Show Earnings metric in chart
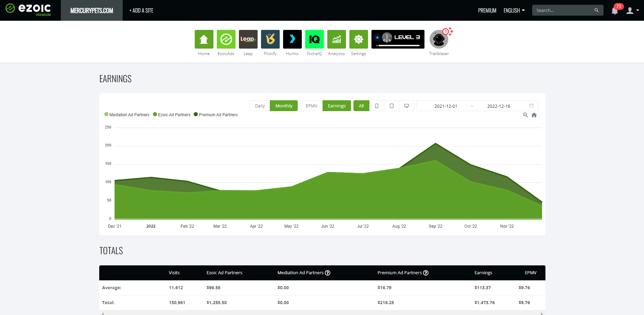Screen dimensions: 644x315 337,106
